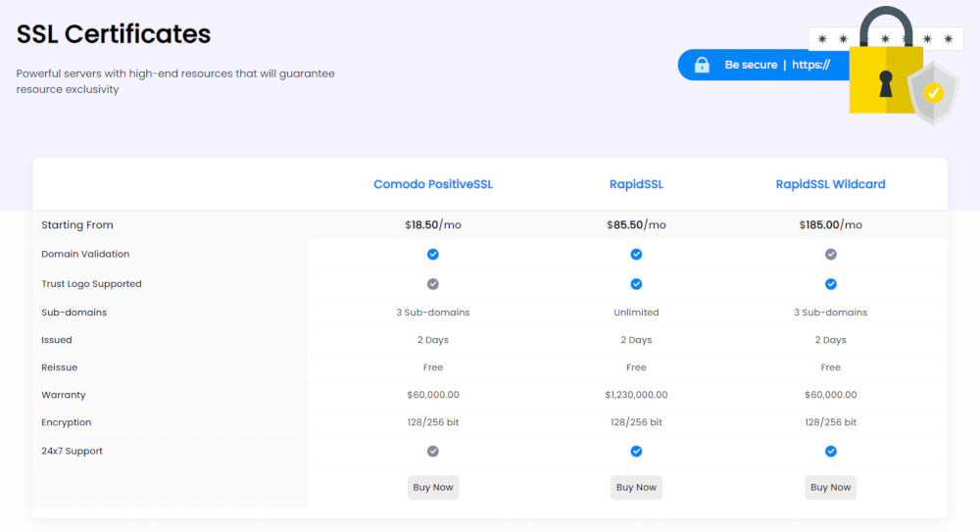
Task: Click RapidSSL Wildcard 24x7 Support check
Action: click(831, 452)
